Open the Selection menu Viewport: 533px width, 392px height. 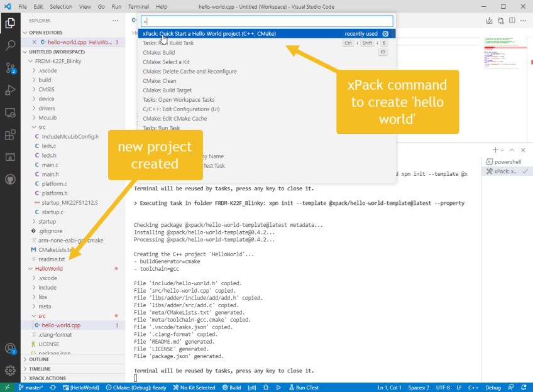(61, 6)
